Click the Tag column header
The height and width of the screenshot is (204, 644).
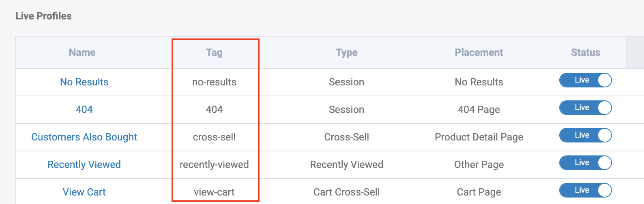pyautogui.click(x=214, y=53)
